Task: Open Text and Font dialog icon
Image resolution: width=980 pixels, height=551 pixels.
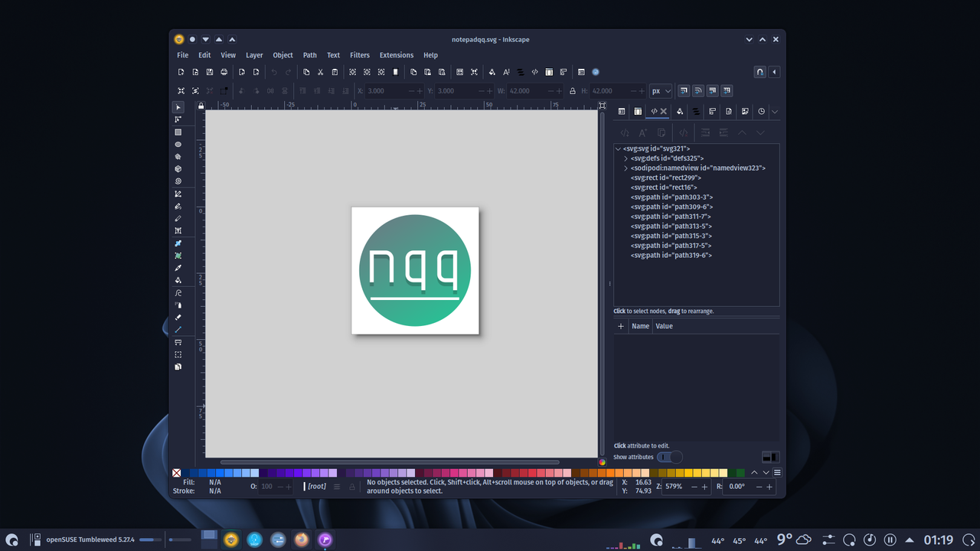Action: (x=507, y=72)
